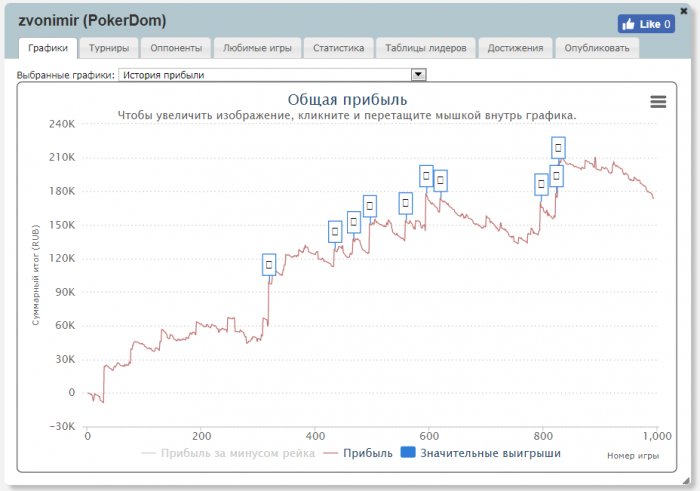This screenshot has width=700, height=491.
Task: Click the zvonimir (PokerDom) heading
Action: coord(92,21)
